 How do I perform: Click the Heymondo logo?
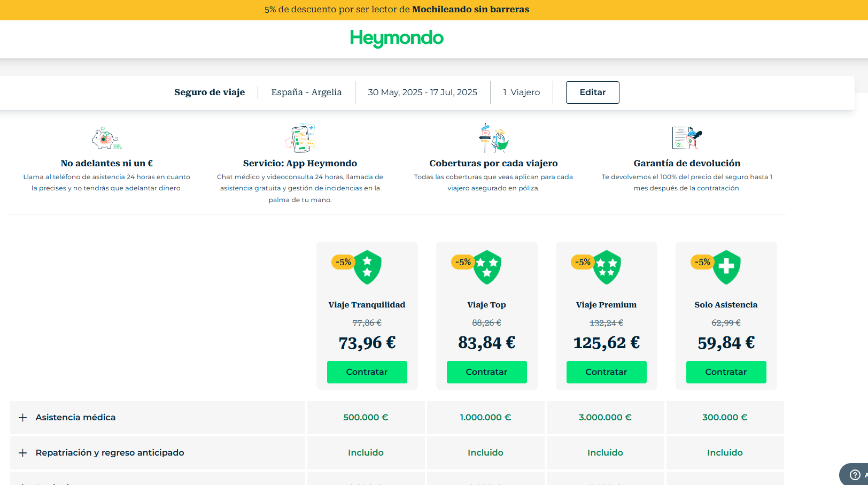pos(396,38)
